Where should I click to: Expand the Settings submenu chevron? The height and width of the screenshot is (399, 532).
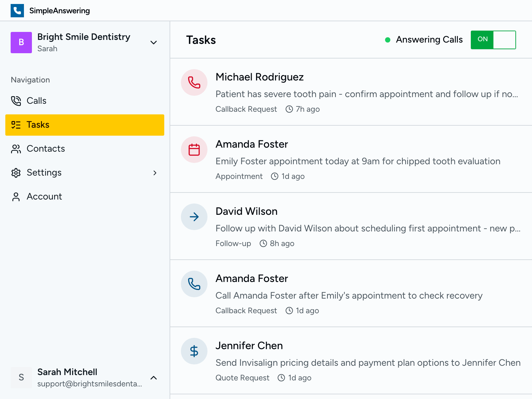(155, 173)
